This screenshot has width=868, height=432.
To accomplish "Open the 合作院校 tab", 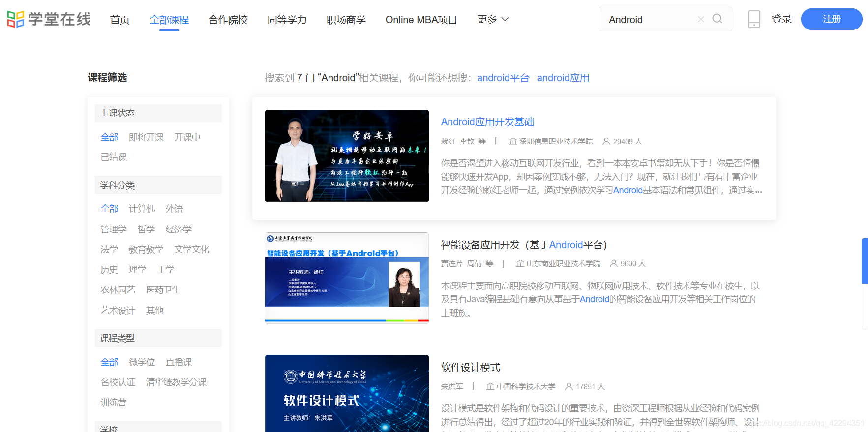I will (228, 20).
